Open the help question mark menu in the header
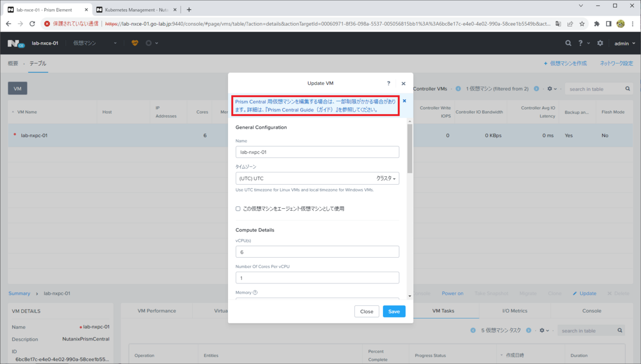Screen dimensions: 641x364 click(581, 43)
